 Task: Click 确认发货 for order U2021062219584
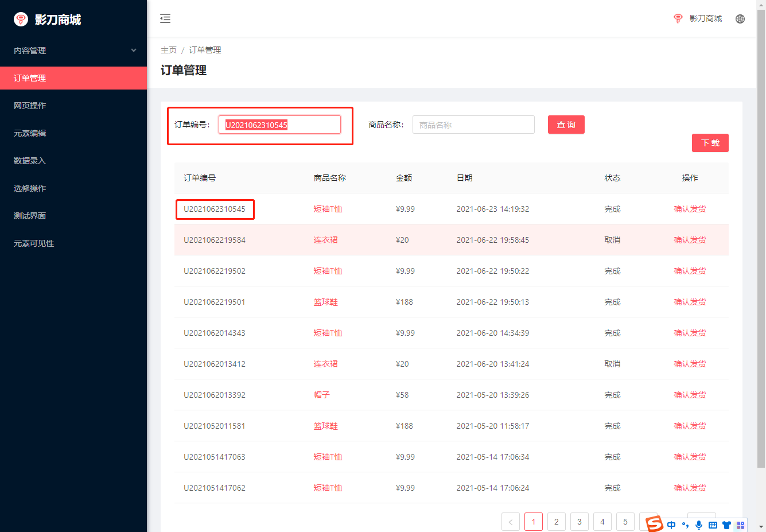pos(690,240)
